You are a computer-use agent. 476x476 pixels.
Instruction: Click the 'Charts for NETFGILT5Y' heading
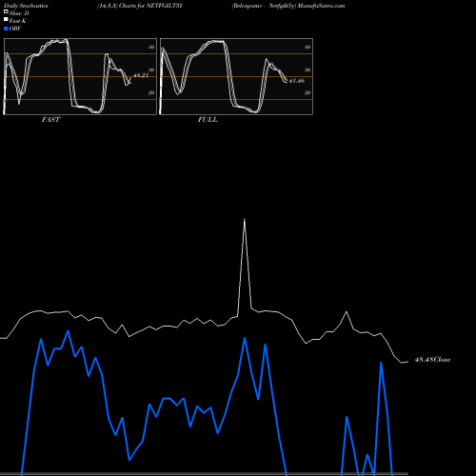(150, 6)
